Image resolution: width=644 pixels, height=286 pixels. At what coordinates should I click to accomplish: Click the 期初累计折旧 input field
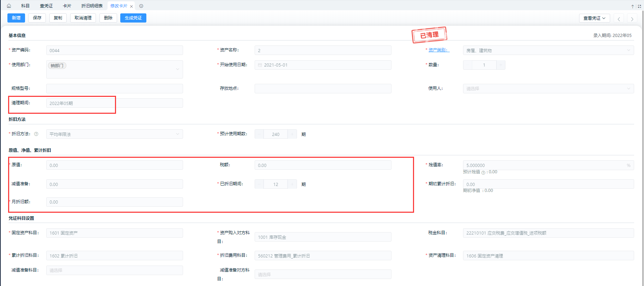click(x=548, y=184)
